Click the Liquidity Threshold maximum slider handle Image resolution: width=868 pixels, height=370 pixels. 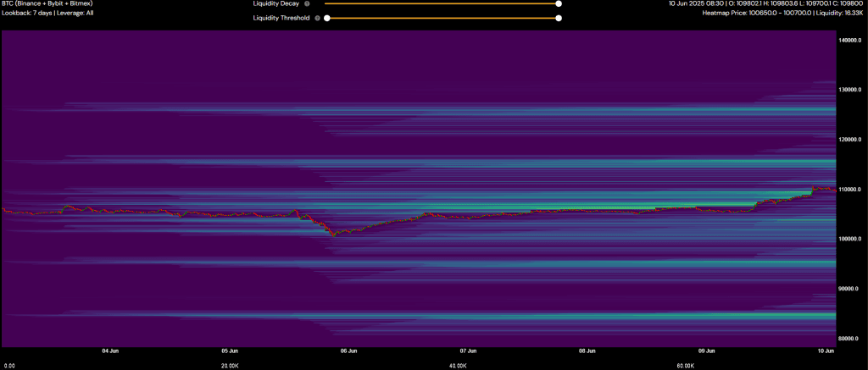tap(559, 18)
